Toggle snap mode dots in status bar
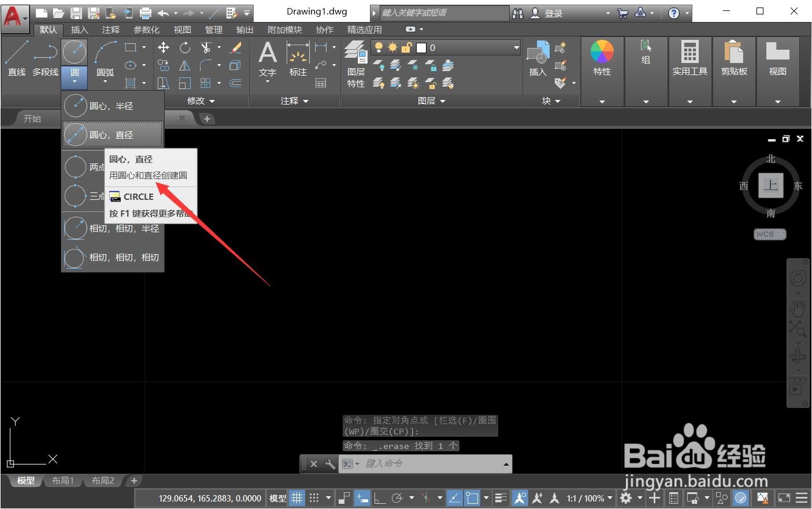 (x=314, y=497)
